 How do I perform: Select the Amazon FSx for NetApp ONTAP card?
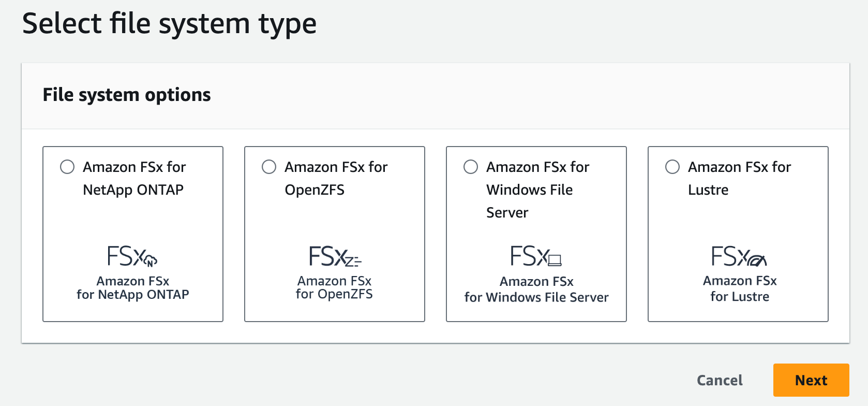point(132,234)
